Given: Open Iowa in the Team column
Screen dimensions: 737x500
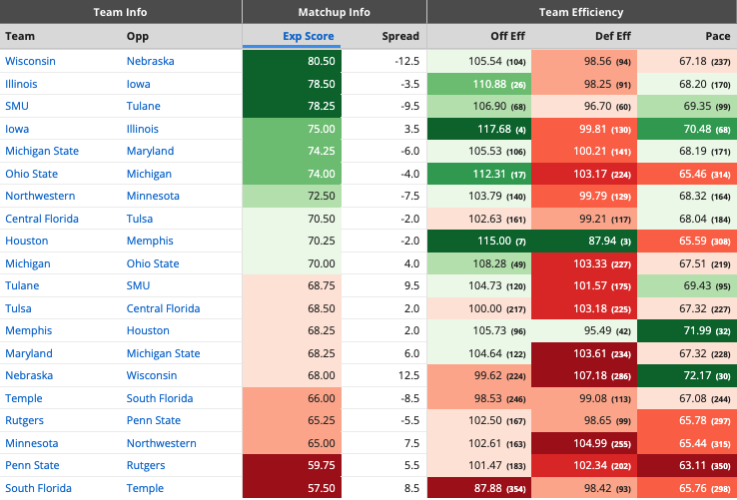Looking at the screenshot, I should pyautogui.click(x=17, y=129).
